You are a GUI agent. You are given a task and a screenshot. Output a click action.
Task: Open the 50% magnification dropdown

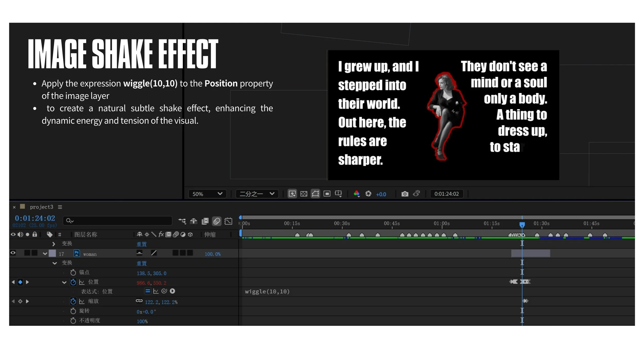207,194
